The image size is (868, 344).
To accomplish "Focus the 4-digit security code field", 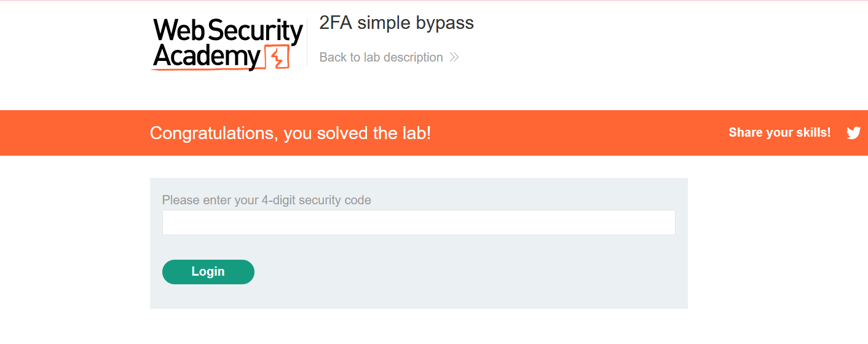I will (x=418, y=222).
